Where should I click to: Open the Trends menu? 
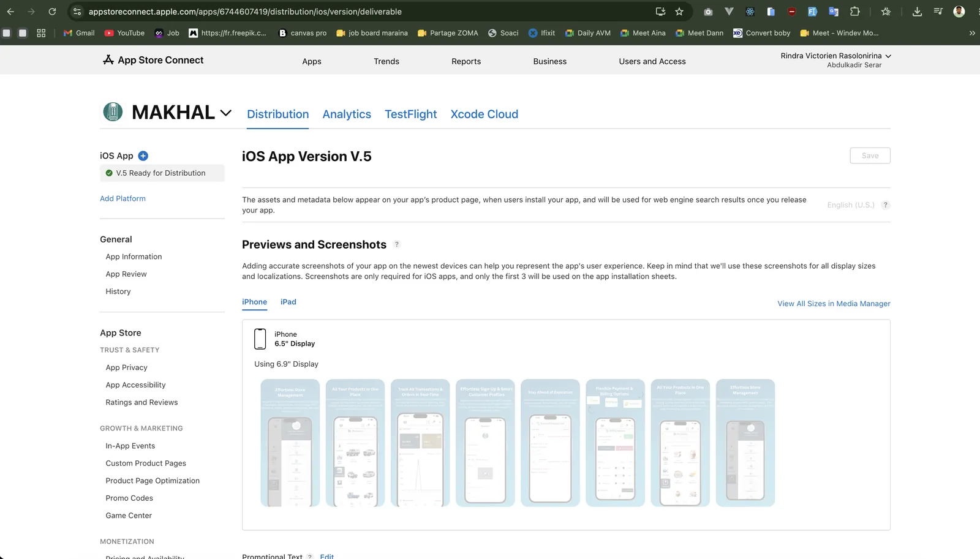click(386, 61)
